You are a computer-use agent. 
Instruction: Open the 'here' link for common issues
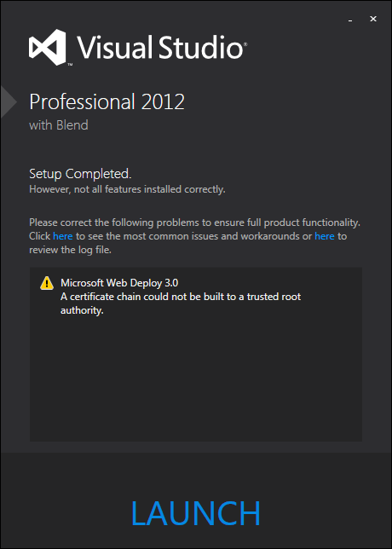63,236
